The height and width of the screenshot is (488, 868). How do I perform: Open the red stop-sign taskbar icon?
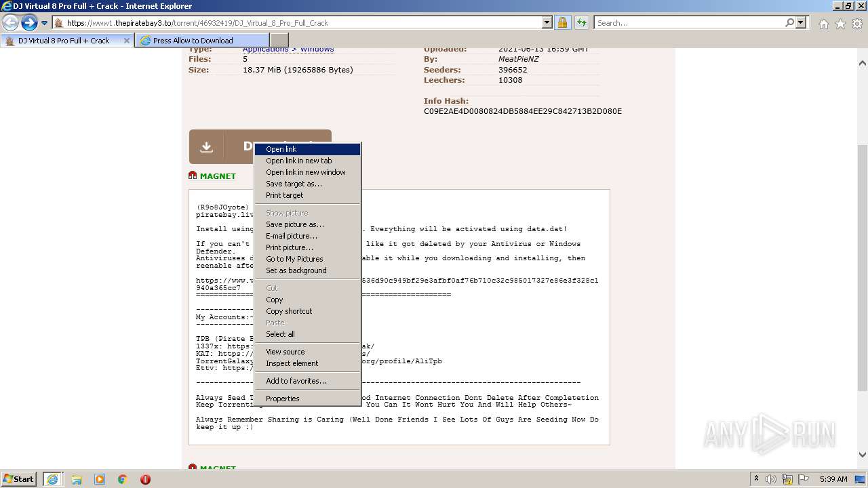point(145,479)
